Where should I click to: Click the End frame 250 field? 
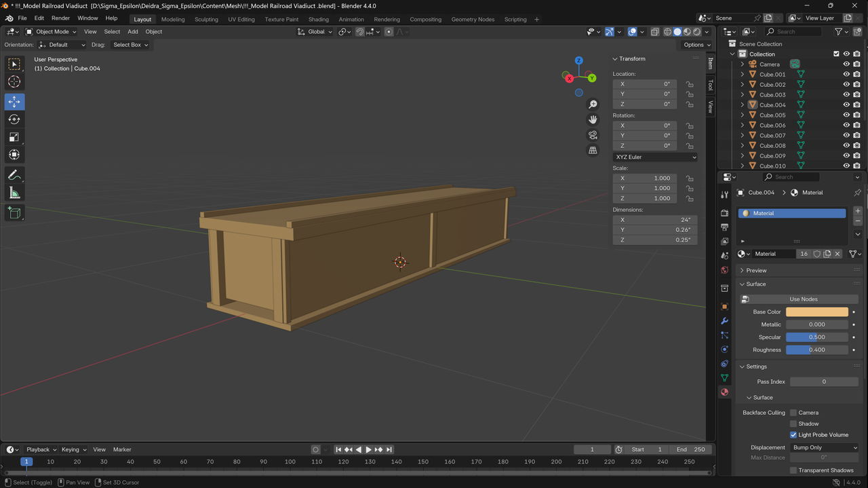pos(690,449)
